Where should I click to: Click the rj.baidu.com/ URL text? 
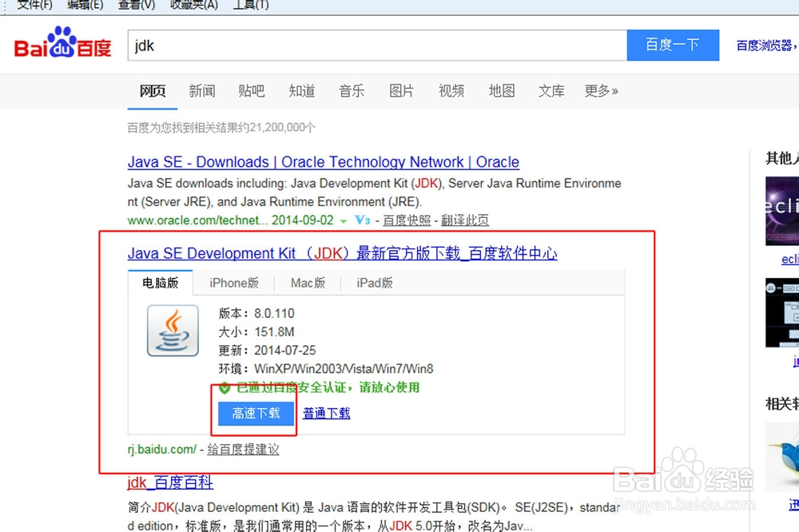(x=161, y=450)
